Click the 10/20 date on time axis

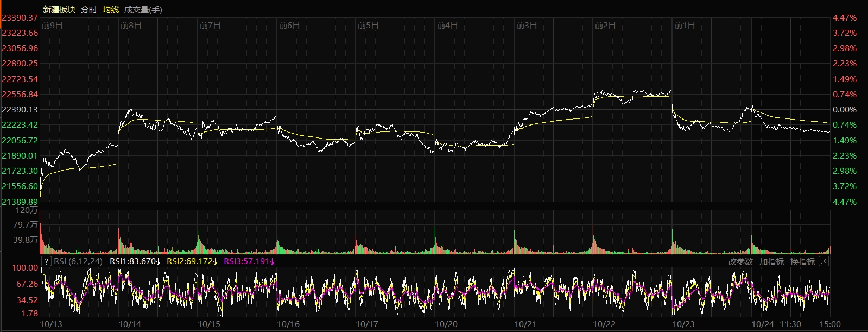pyautogui.click(x=446, y=324)
